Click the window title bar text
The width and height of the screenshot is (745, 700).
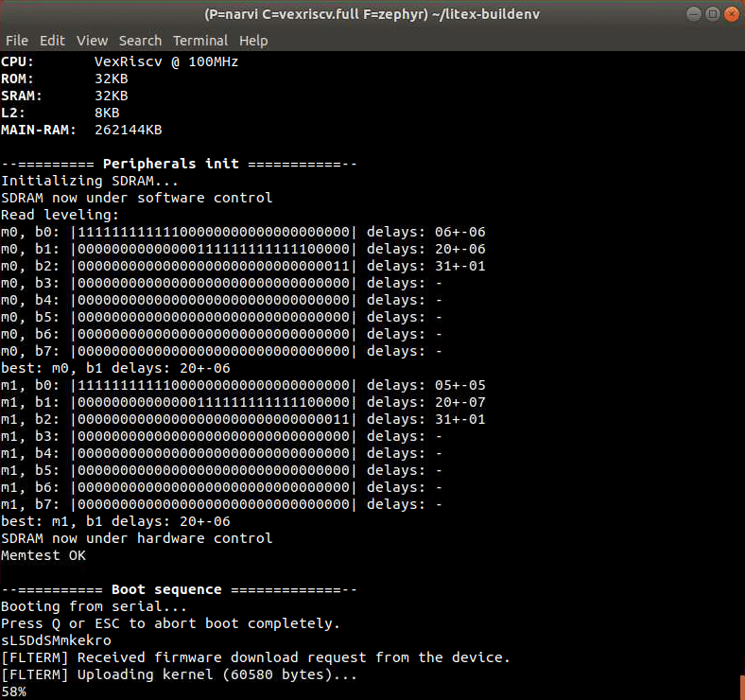(372, 14)
